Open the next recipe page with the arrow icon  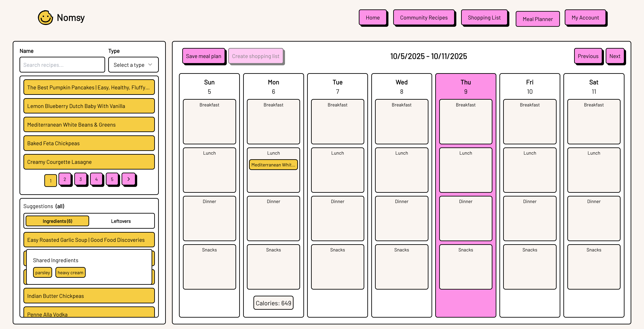click(x=129, y=179)
